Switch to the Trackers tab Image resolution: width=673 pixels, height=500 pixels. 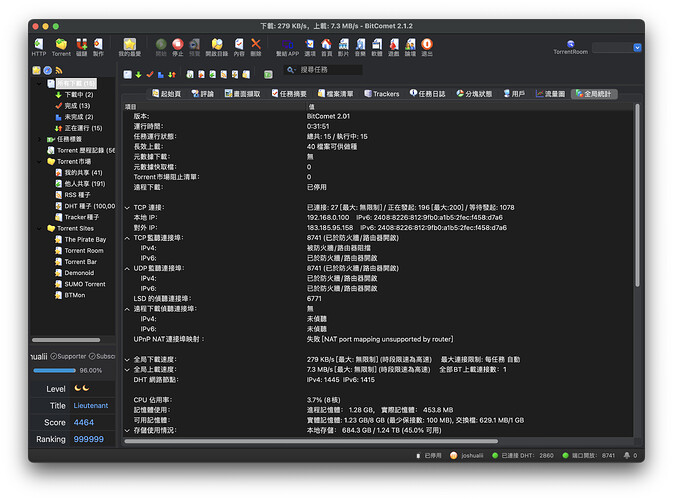(382, 94)
